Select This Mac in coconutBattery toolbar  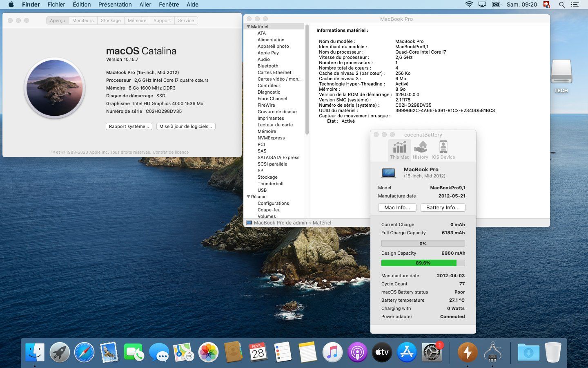point(399,150)
